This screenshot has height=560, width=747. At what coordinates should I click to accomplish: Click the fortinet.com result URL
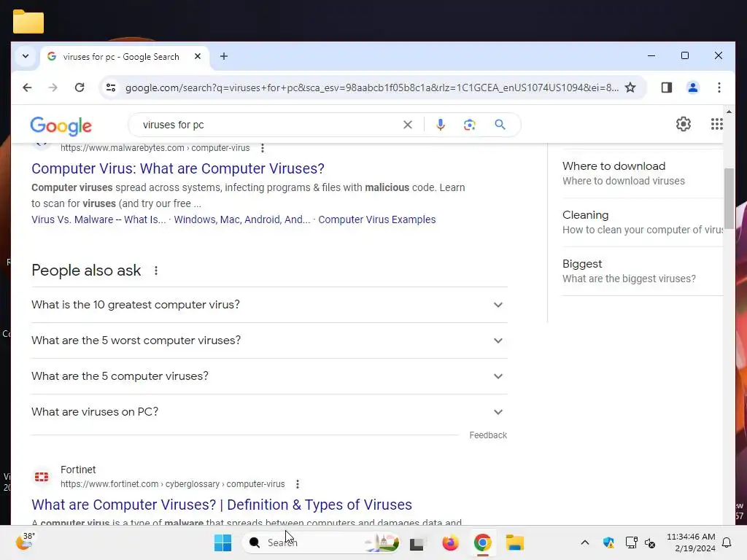coord(172,484)
